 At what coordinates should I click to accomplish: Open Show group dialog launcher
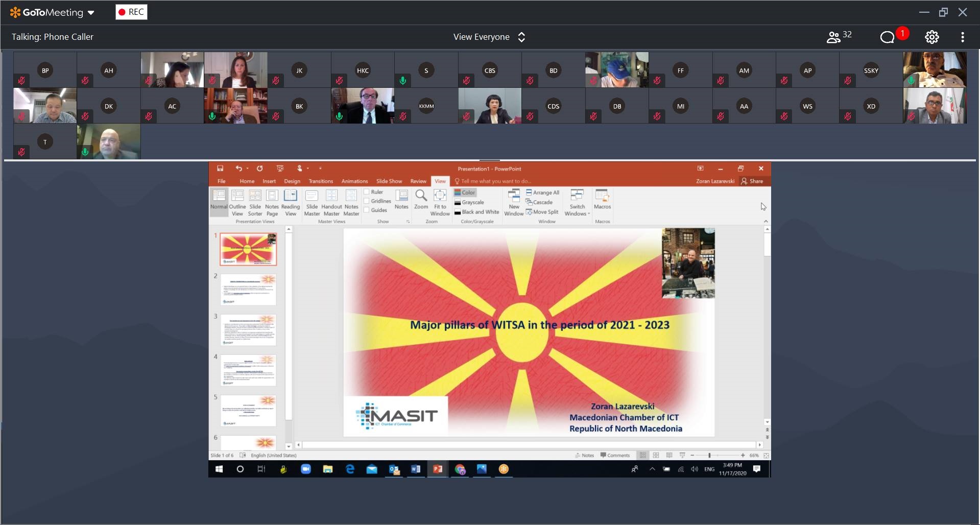[x=408, y=222]
